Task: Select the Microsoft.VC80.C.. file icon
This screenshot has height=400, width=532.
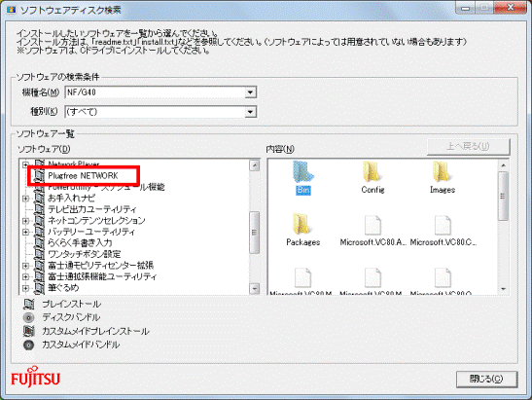Action: coord(443,225)
